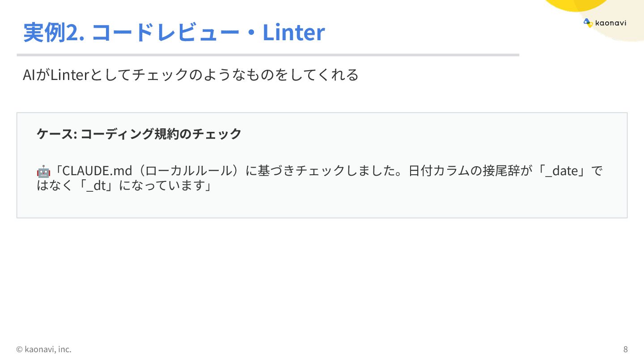Screen dimensions: 644x362
Task: Click the ローカルルール text in parentheses
Action: click(190, 171)
